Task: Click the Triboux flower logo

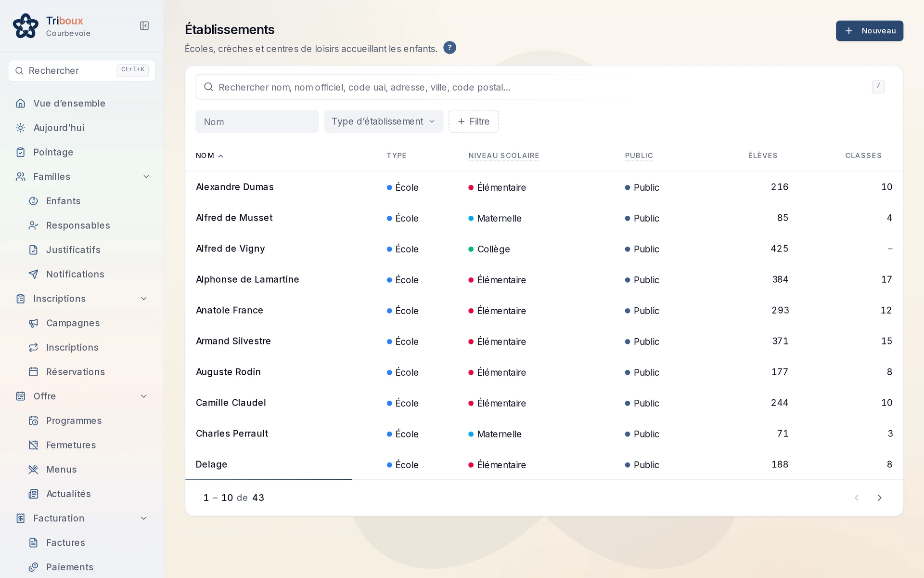Action: [26, 26]
